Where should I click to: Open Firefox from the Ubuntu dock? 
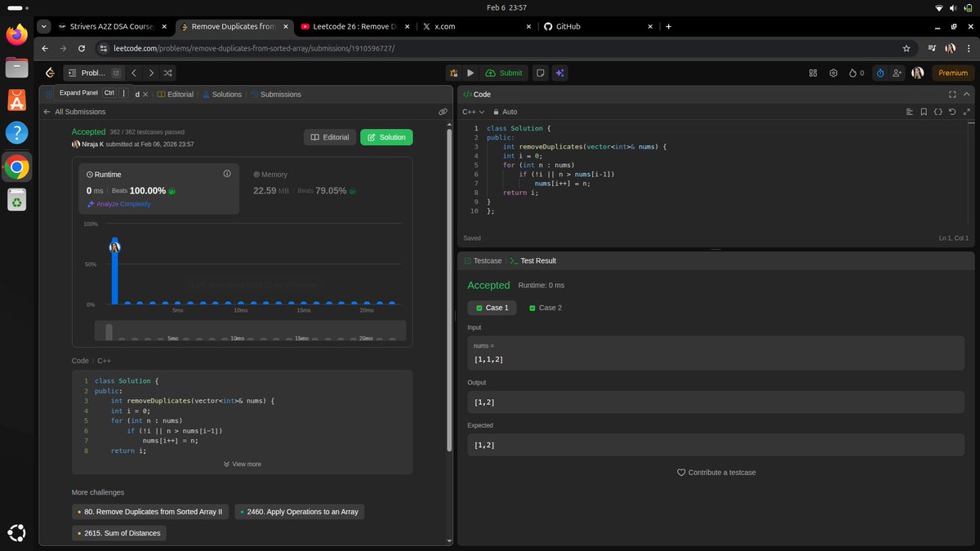(17, 35)
